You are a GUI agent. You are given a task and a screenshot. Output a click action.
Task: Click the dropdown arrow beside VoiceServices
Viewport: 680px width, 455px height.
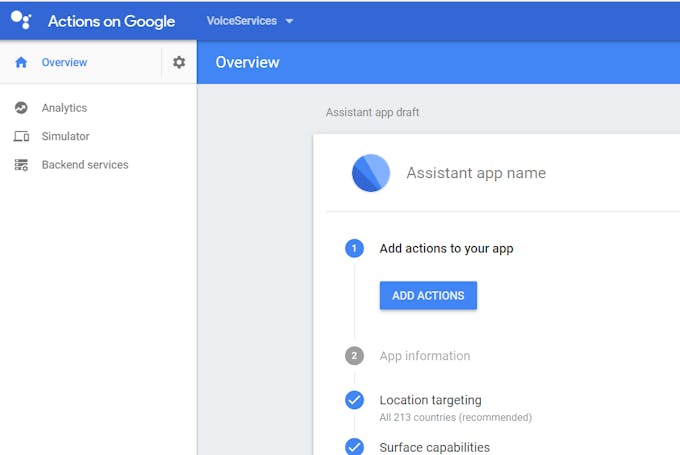(x=289, y=21)
